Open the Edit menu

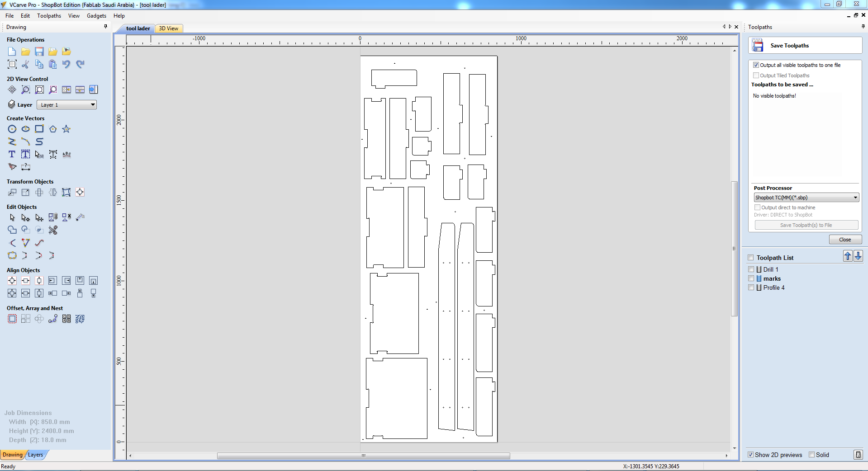tap(25, 16)
